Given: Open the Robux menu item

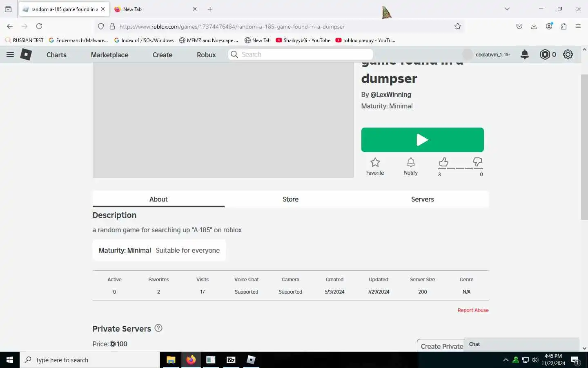Looking at the screenshot, I should [206, 55].
